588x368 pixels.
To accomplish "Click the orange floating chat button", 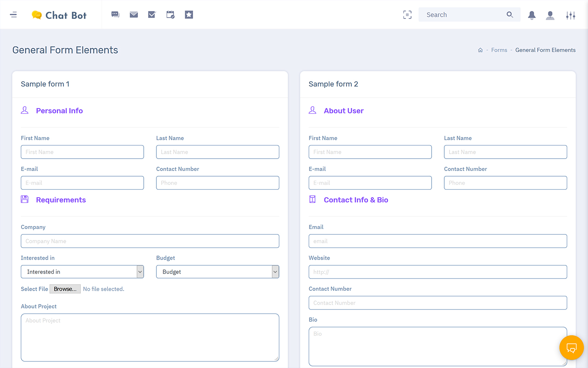I will [571, 348].
